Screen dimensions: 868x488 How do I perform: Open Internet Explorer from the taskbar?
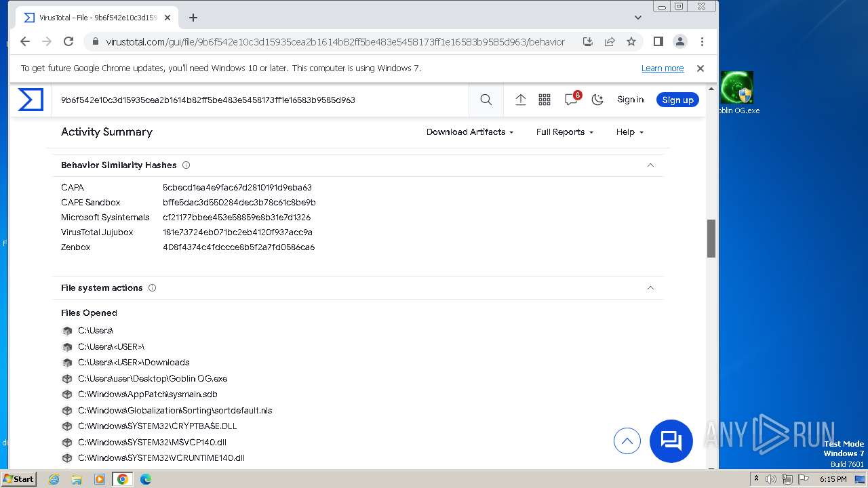(x=54, y=479)
